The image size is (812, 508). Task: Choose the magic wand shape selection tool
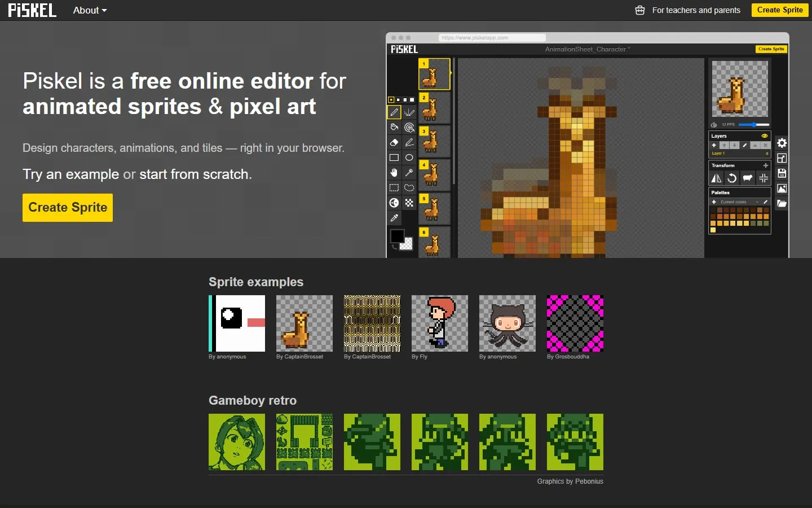409,173
